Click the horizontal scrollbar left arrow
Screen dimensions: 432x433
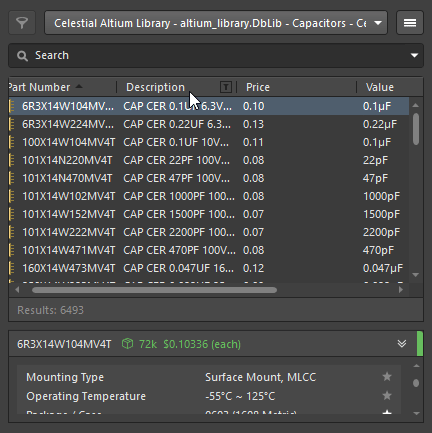pyautogui.click(x=17, y=290)
